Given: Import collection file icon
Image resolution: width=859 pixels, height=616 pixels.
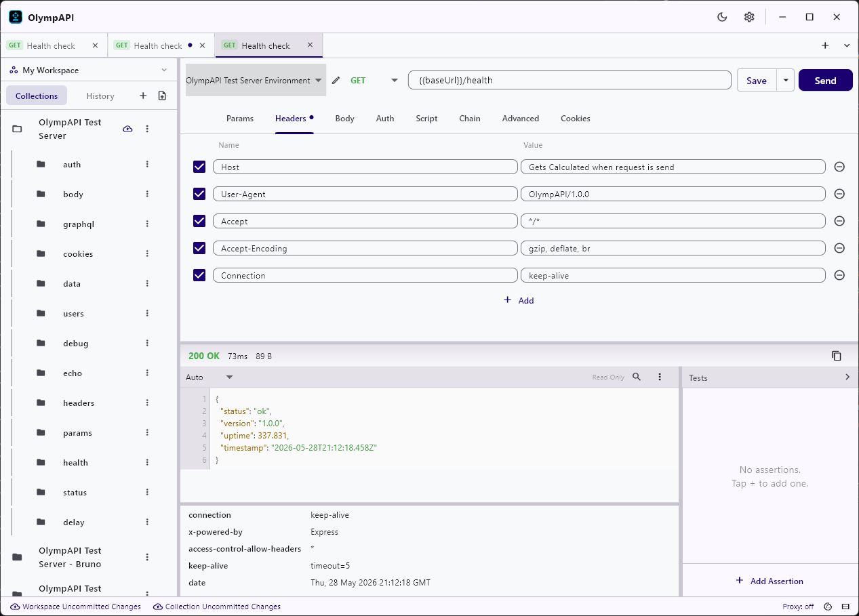Looking at the screenshot, I should pos(162,96).
